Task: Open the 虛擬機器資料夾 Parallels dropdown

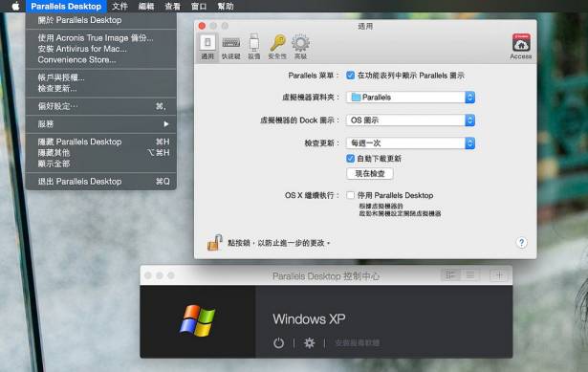Action: [410, 98]
